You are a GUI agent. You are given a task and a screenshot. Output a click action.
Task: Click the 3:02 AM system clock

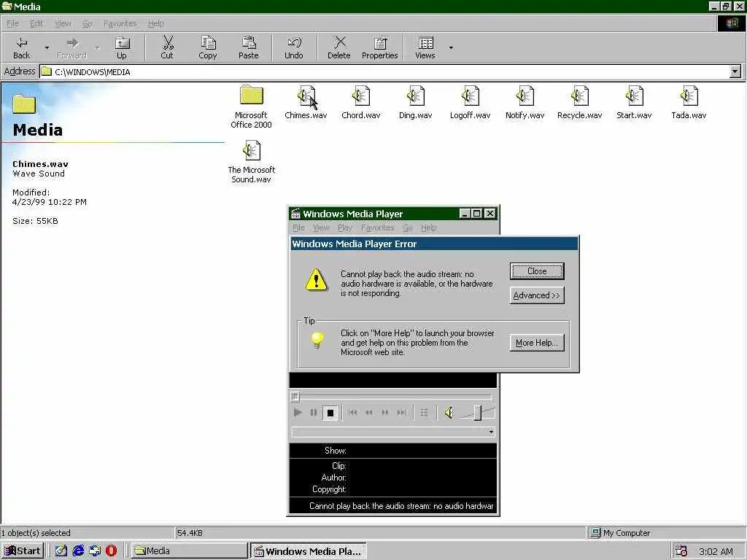pos(716,551)
